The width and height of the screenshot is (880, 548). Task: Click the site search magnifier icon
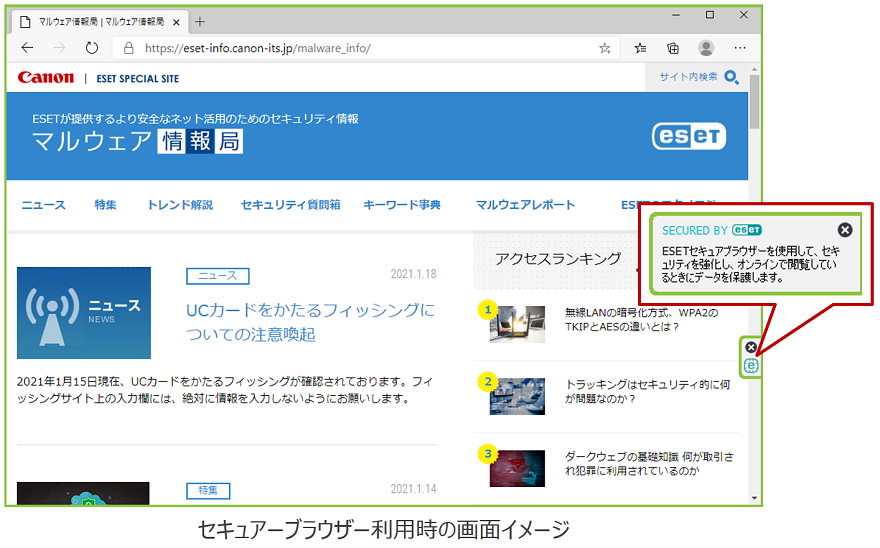[732, 77]
